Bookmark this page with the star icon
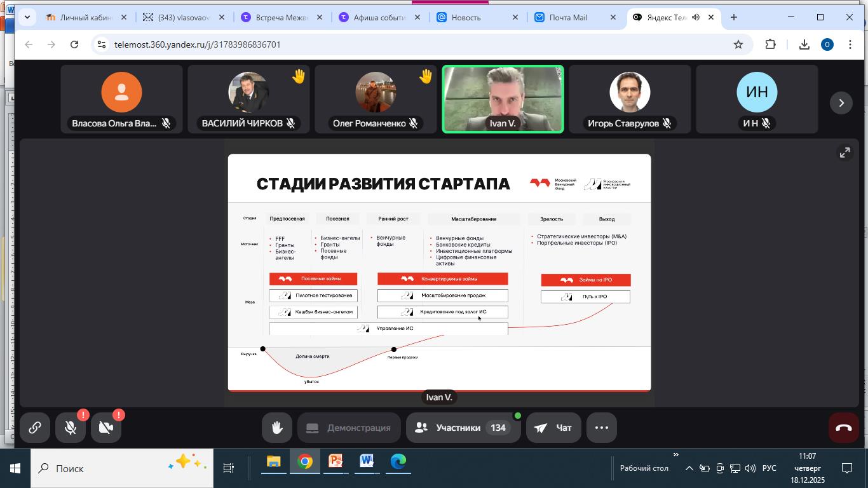The height and width of the screenshot is (488, 868). [738, 44]
